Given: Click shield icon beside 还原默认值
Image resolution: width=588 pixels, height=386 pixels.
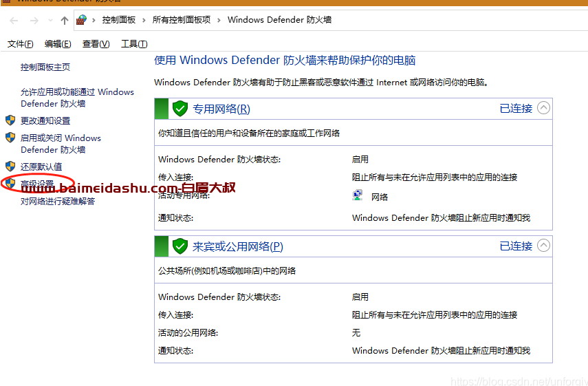Looking at the screenshot, I should click(x=10, y=167).
